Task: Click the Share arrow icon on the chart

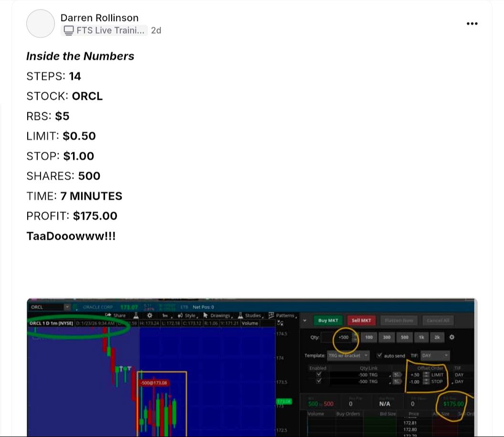Action: pos(108,315)
